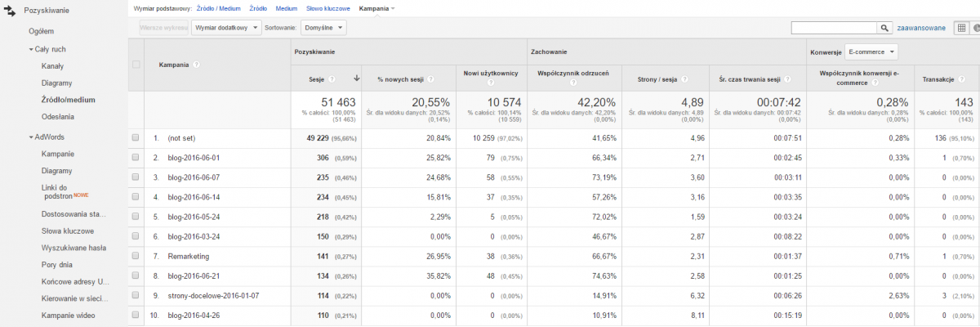Check the box for blog-2016-06-14 row
The height and width of the screenshot is (327, 980).
pos(136,196)
